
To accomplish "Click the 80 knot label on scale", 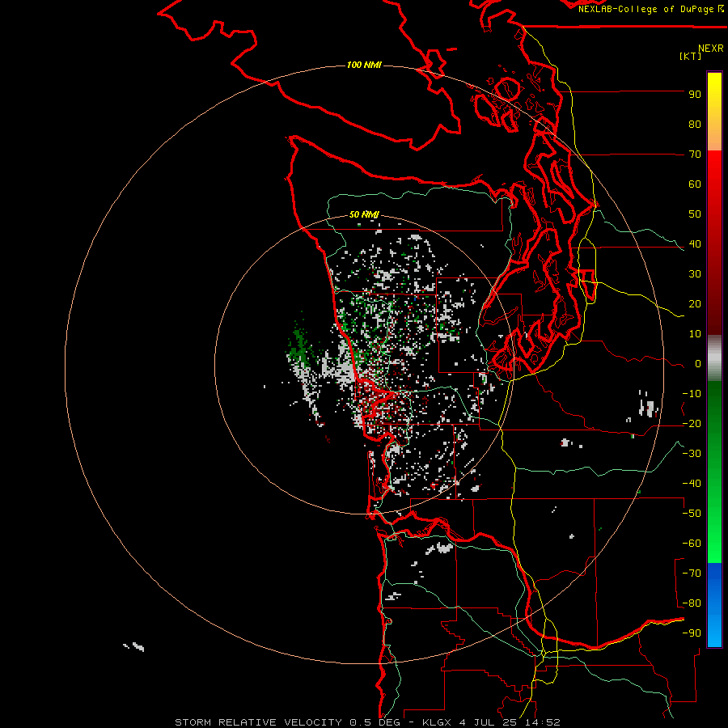I will [695, 124].
